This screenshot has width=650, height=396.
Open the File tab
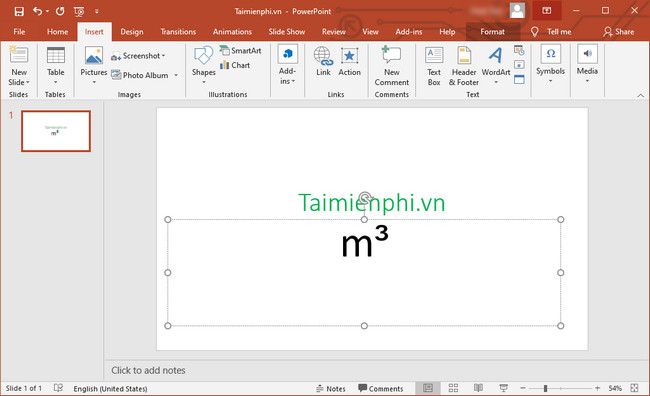[19, 32]
